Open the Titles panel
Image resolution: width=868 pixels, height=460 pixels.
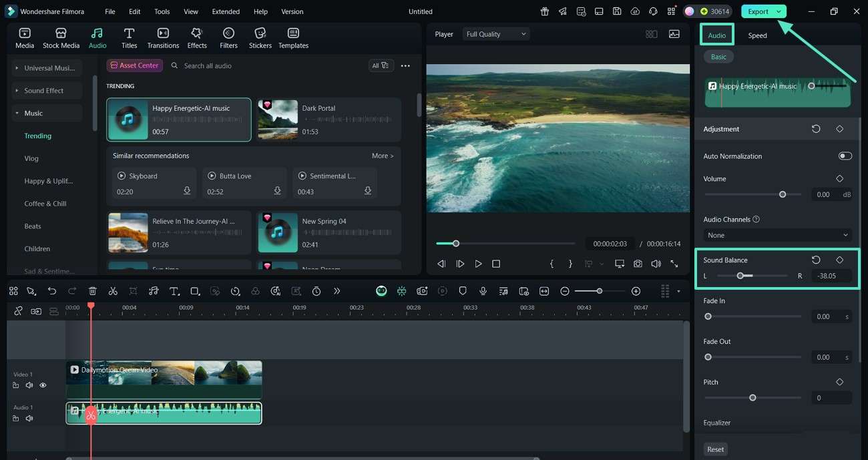pos(129,38)
